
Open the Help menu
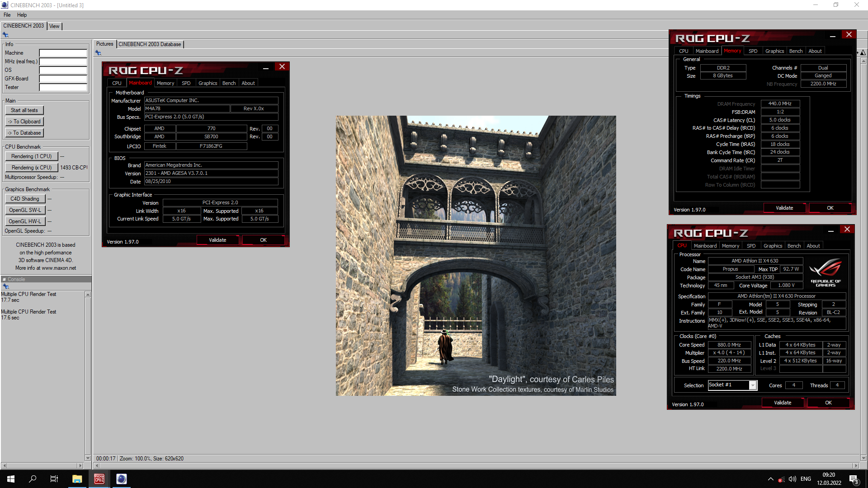click(x=22, y=15)
